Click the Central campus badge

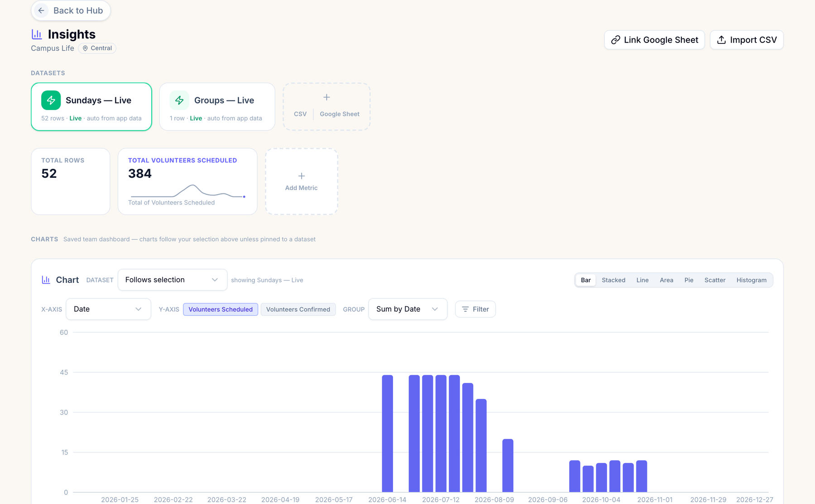pos(97,48)
